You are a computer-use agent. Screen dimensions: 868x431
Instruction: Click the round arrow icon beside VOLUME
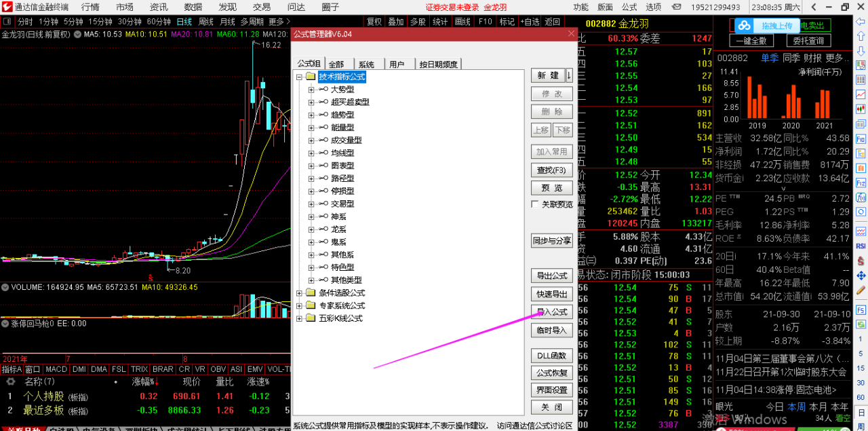pos(6,287)
